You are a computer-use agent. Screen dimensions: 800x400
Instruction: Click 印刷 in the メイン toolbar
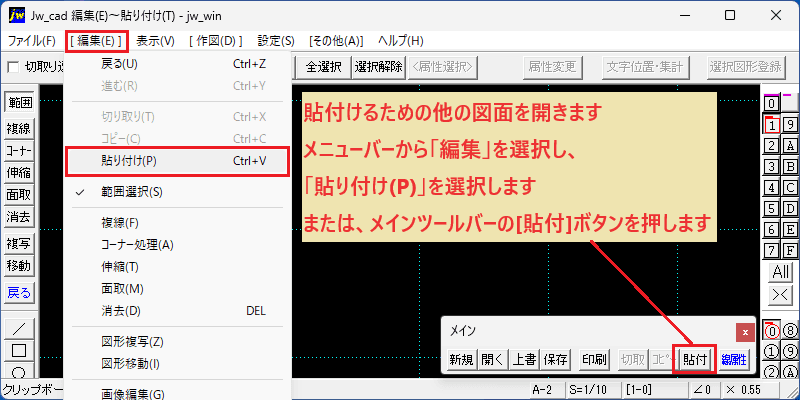click(594, 360)
